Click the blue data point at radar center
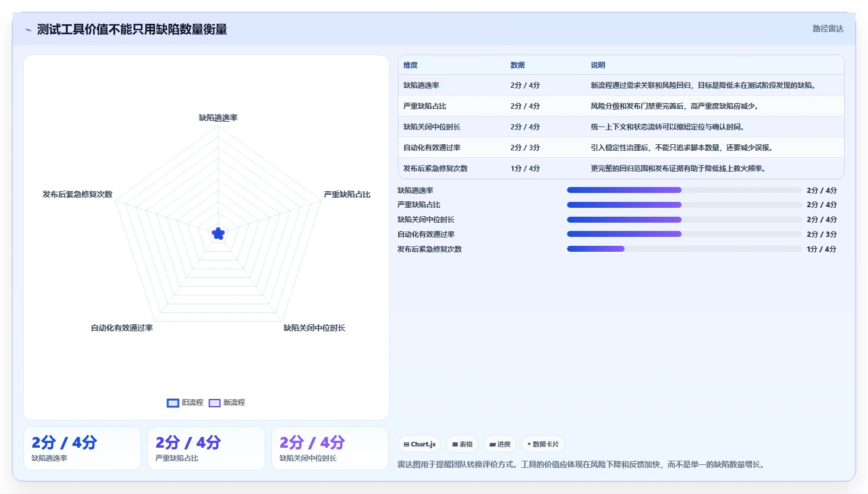This screenshot has height=494, width=868. point(218,233)
